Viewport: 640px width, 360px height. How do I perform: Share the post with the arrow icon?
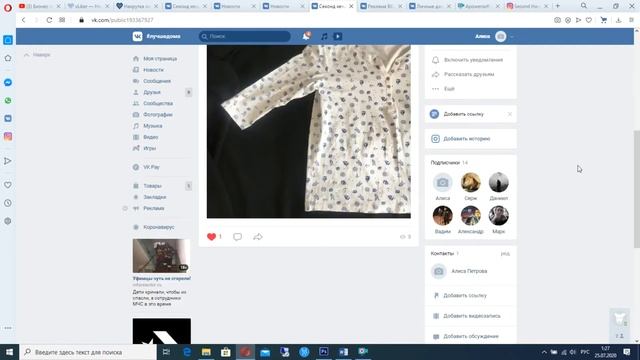[258, 237]
